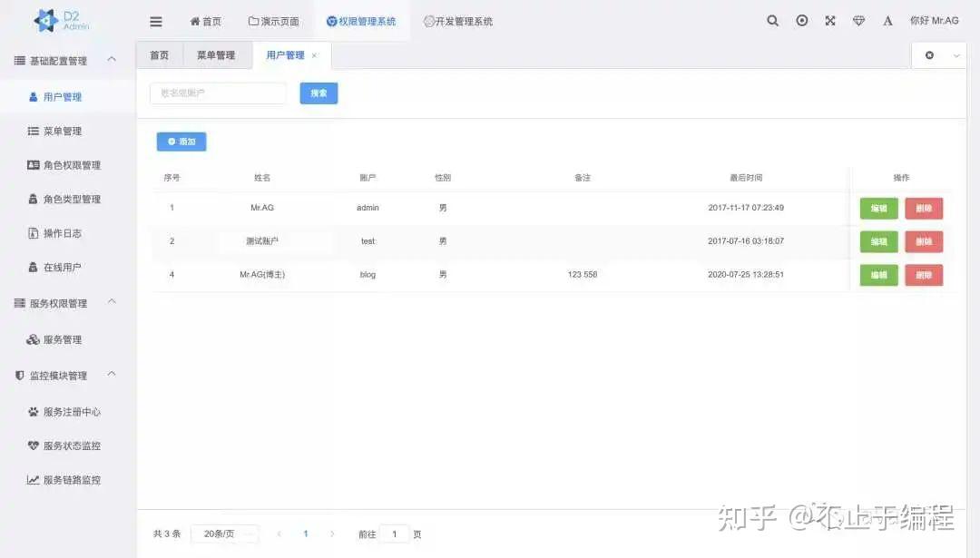The height and width of the screenshot is (558, 980).
Task: Switch to the 首页 page tab
Action: pyautogui.click(x=160, y=55)
